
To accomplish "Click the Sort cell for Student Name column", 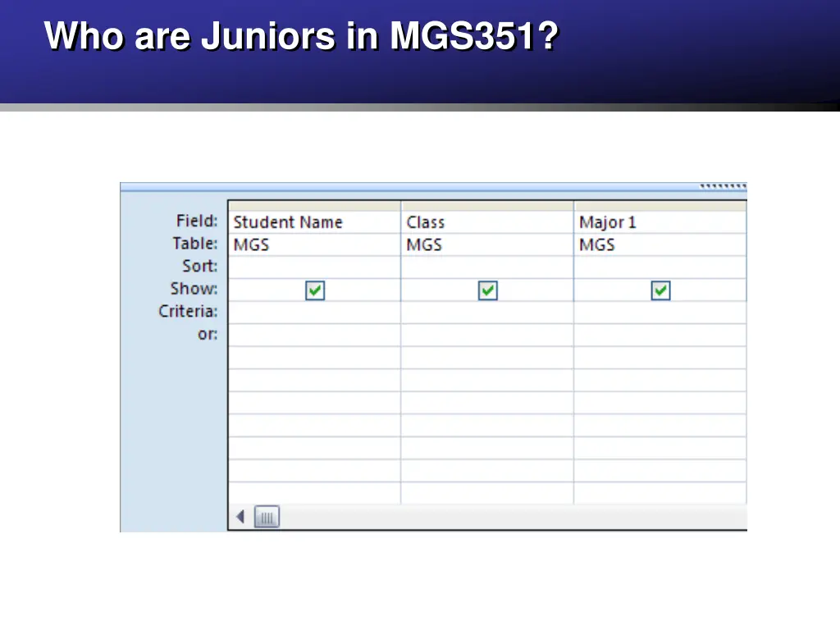I will (x=314, y=267).
